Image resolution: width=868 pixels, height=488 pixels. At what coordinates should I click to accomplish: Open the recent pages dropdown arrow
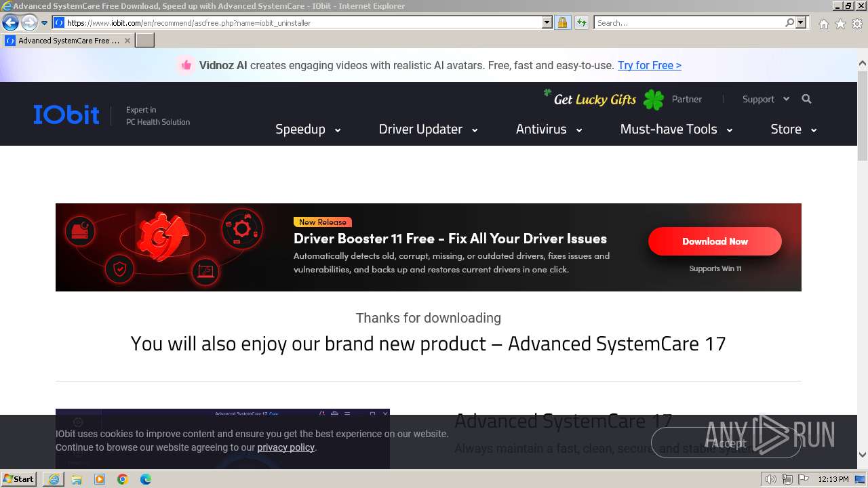coord(44,23)
